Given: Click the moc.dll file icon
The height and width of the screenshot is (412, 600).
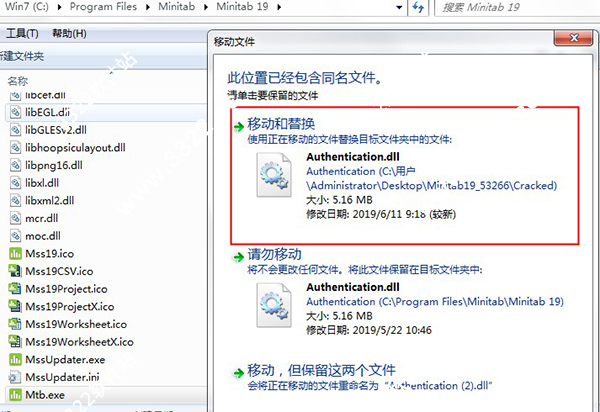Looking at the screenshot, I should tap(15, 236).
